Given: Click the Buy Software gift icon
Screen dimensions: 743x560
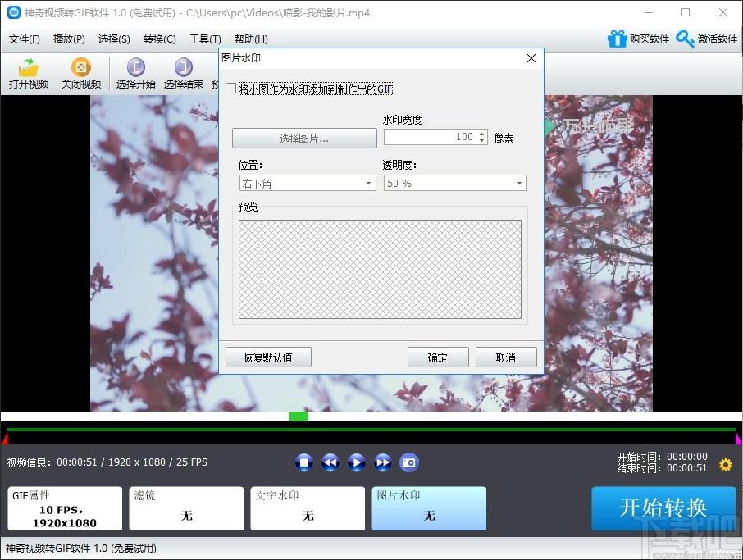Looking at the screenshot, I should click(x=617, y=39).
